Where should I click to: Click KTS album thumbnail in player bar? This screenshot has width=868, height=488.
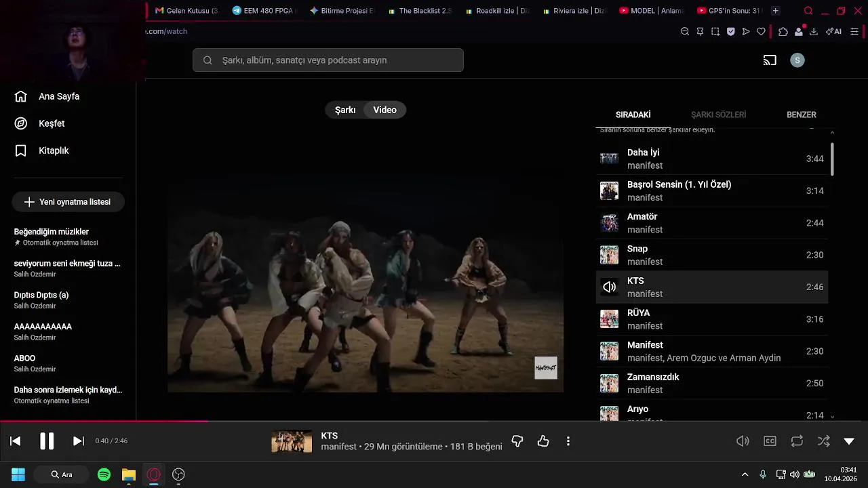click(292, 441)
